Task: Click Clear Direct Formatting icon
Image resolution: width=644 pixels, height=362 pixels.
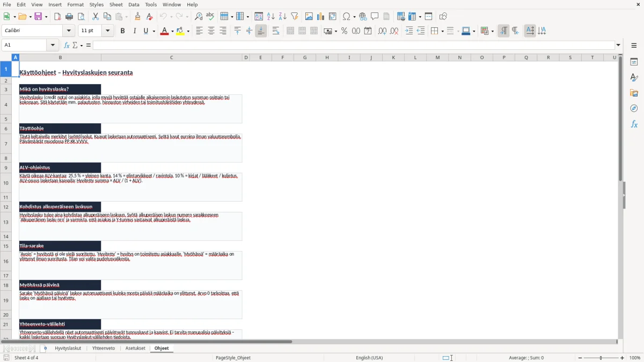Action: (149, 17)
